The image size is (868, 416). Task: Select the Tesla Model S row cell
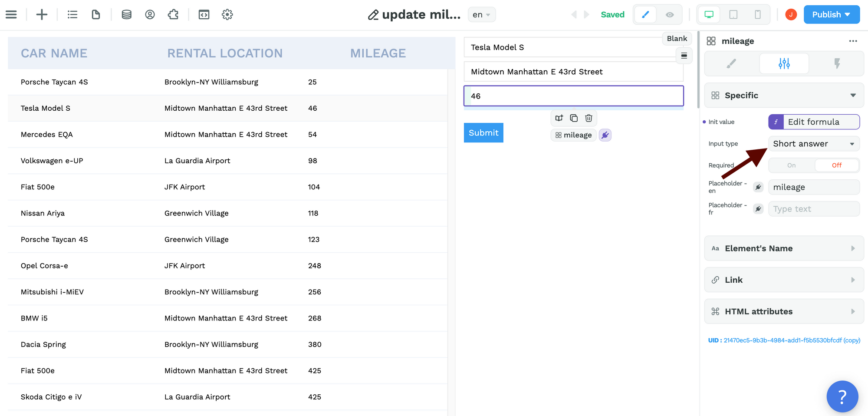[45, 108]
